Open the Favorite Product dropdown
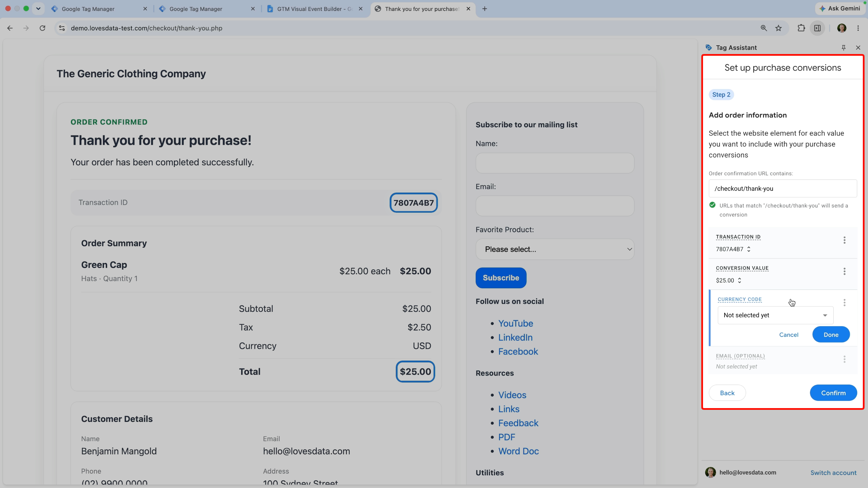The image size is (868, 488). coord(555,249)
